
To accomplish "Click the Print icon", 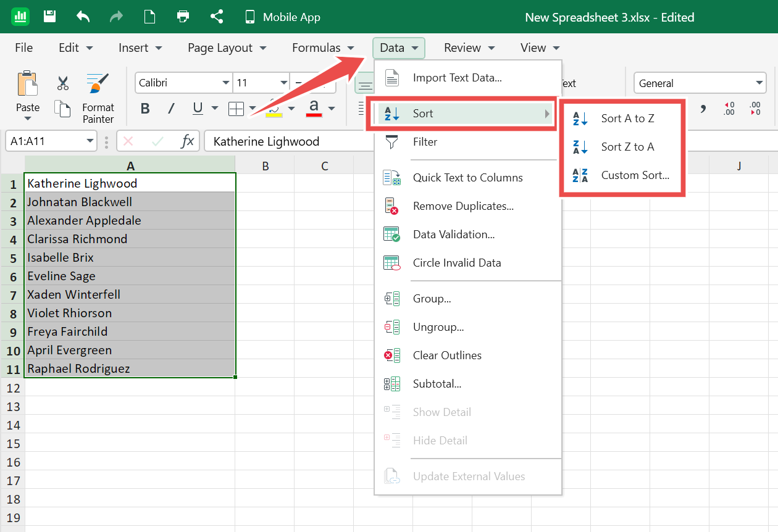I will (183, 17).
